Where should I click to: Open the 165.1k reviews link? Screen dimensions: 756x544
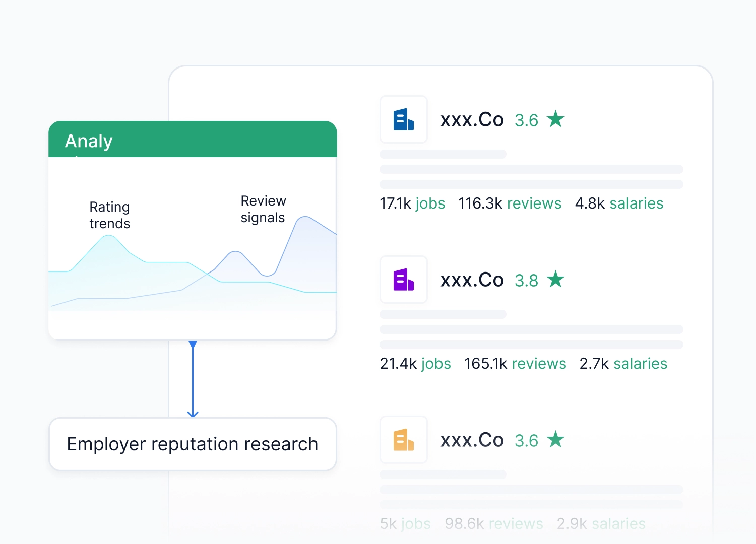[x=515, y=364]
